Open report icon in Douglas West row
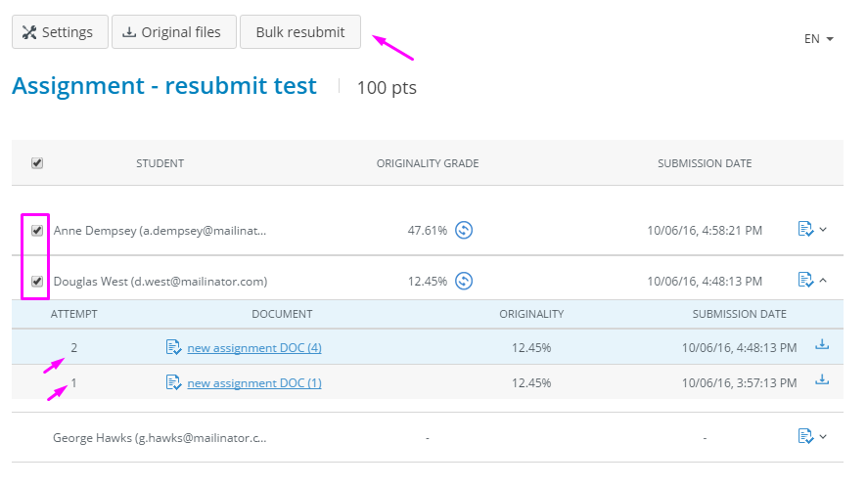The width and height of the screenshot is (868, 487). 805,280
